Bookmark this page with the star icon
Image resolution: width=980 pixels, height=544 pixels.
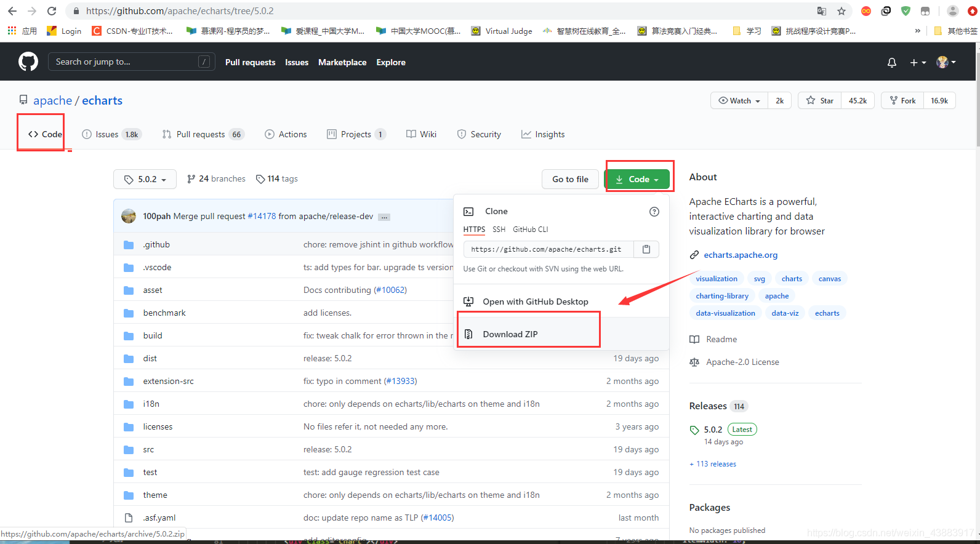pyautogui.click(x=841, y=11)
